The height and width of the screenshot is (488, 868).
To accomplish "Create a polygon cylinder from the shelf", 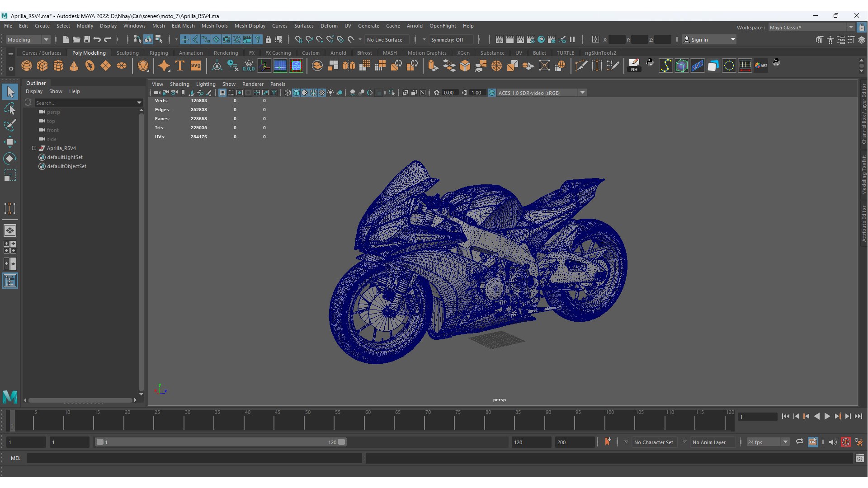I will (x=58, y=66).
